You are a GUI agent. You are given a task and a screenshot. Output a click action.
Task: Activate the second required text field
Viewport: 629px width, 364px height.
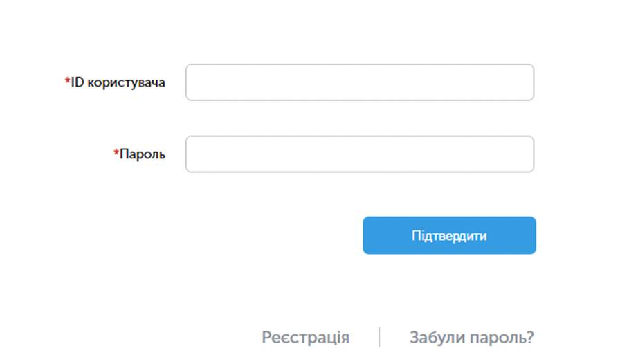(x=359, y=154)
